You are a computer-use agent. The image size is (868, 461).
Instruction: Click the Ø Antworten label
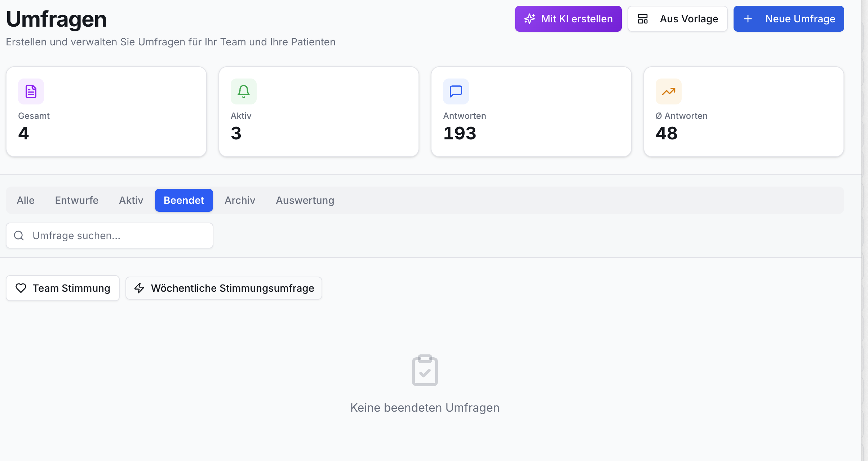682,116
